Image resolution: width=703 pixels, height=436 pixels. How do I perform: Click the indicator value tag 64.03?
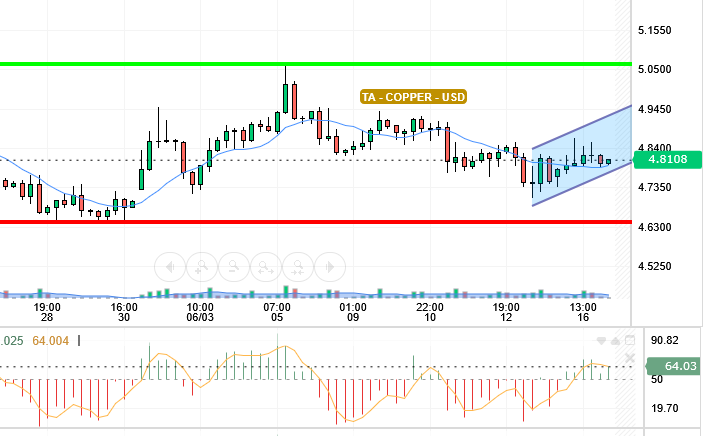pyautogui.click(x=675, y=366)
